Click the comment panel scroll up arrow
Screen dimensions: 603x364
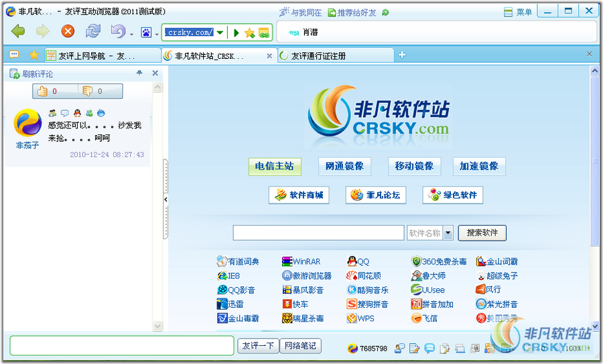157,87
